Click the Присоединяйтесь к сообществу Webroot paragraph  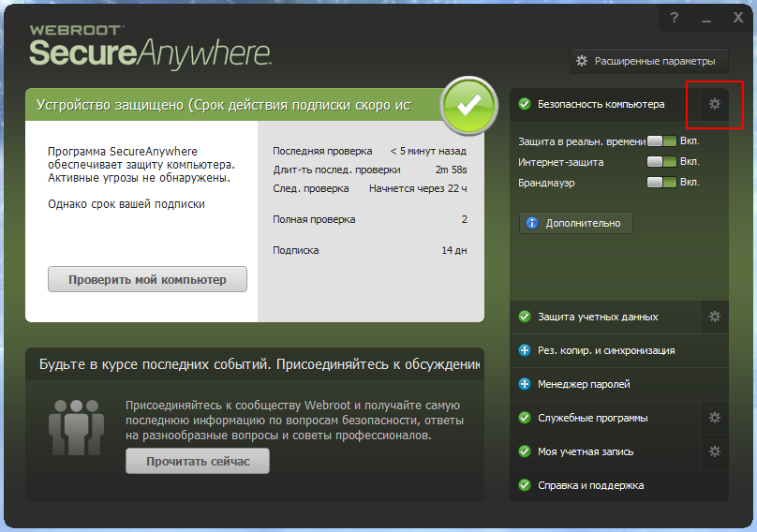294,421
